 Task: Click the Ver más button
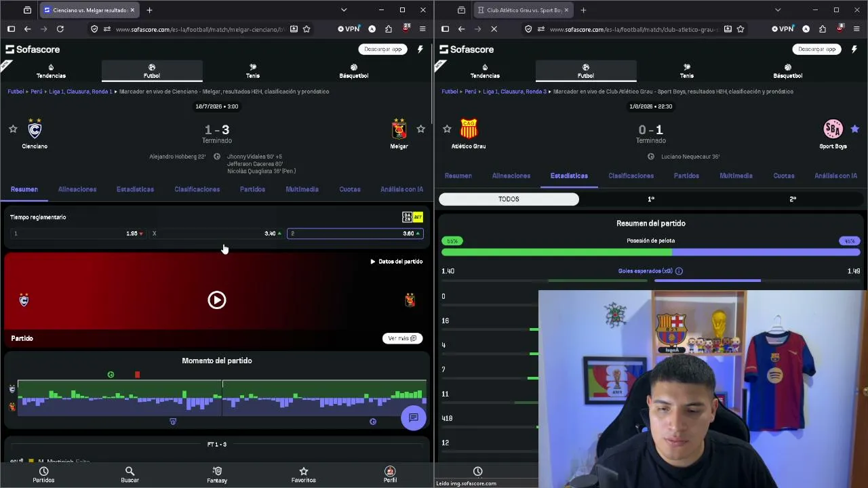coord(403,338)
